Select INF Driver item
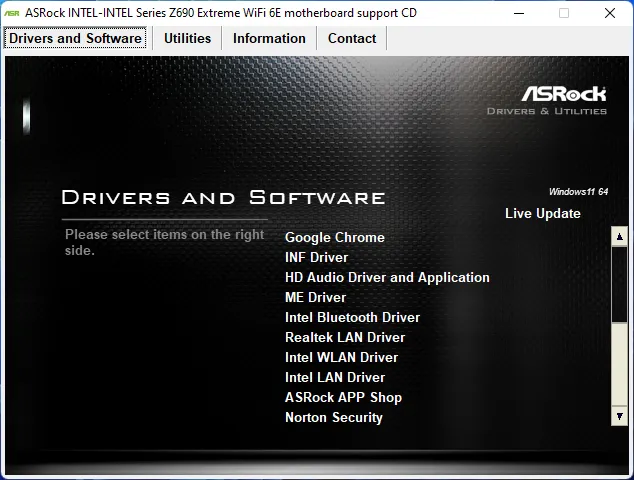The image size is (634, 480). [x=316, y=257]
